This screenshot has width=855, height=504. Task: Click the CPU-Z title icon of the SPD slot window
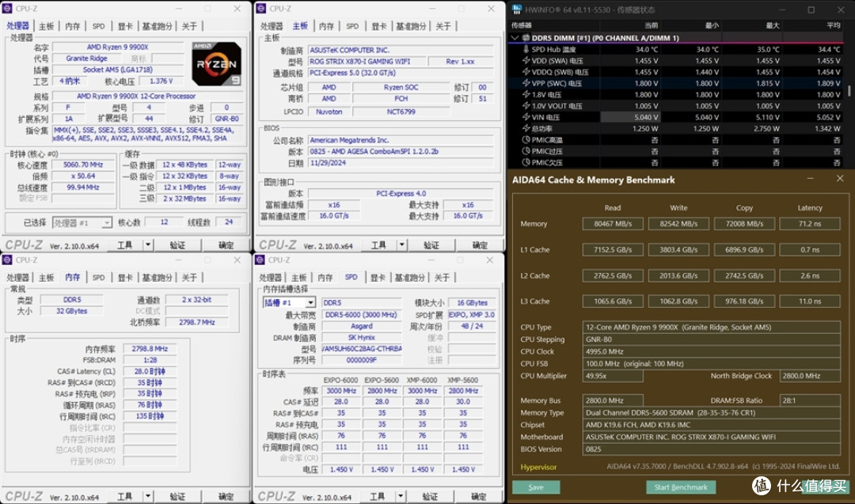coord(260,260)
